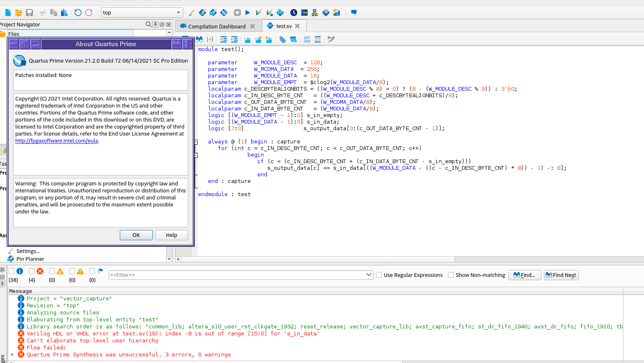Click the Undo icon in main toolbar
The image size is (644, 363).
point(78,13)
